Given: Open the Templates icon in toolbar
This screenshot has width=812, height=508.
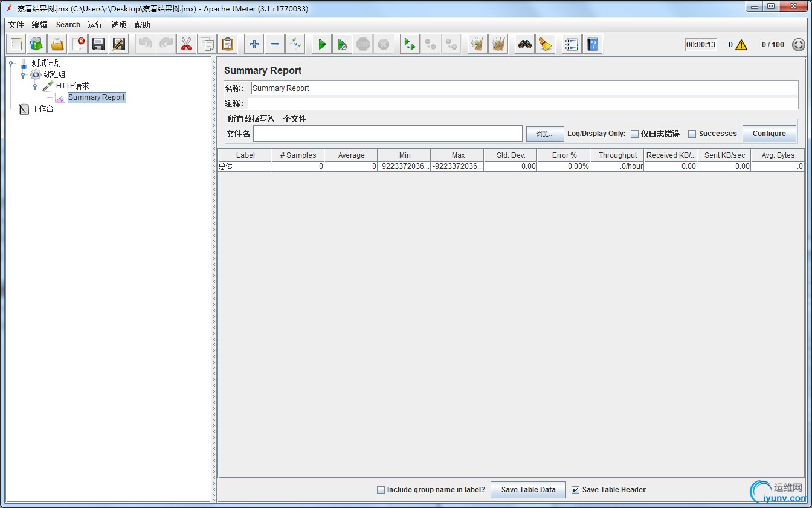Looking at the screenshot, I should [37, 44].
